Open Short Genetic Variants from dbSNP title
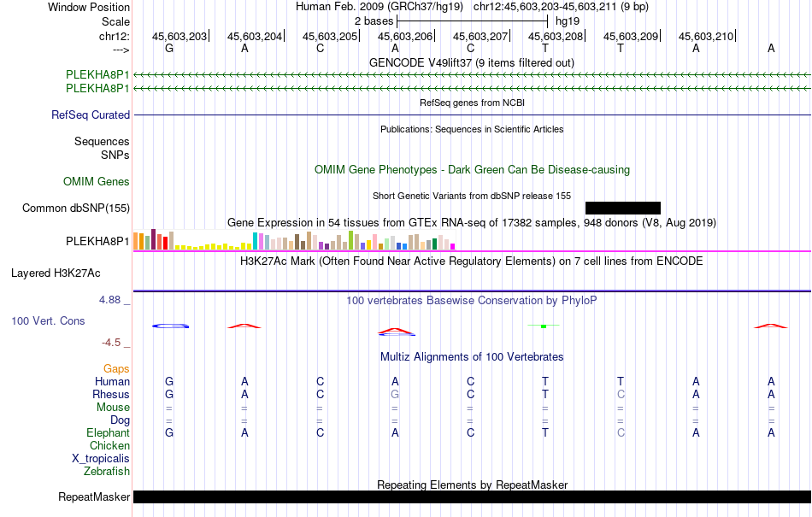 click(x=472, y=196)
